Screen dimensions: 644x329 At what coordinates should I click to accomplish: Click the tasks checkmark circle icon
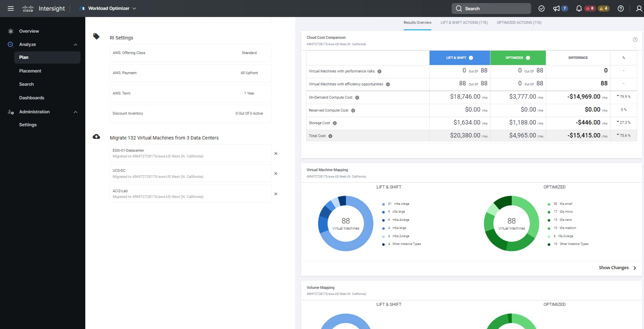click(x=542, y=9)
